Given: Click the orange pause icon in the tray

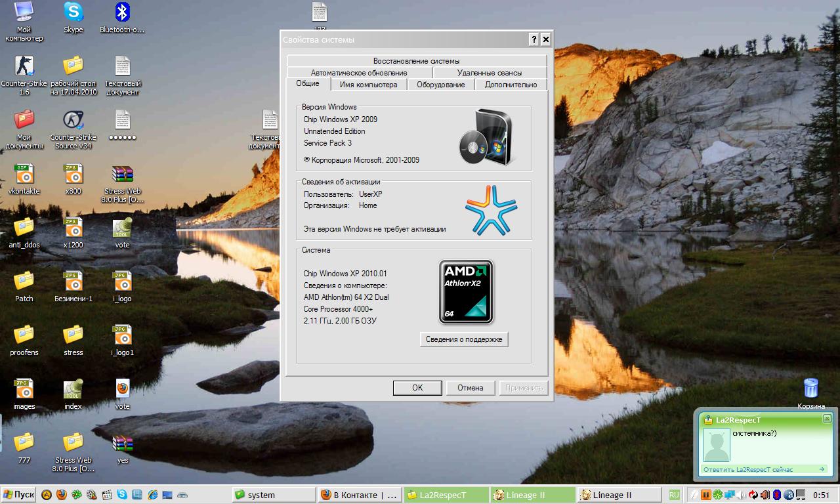Looking at the screenshot, I should (705, 495).
